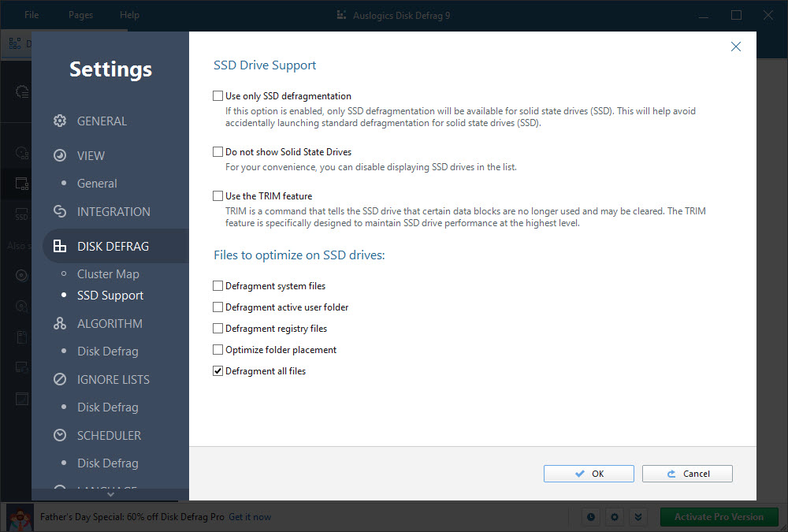Enable 'Defragment active user folder'
The width and height of the screenshot is (788, 532).
(x=217, y=307)
